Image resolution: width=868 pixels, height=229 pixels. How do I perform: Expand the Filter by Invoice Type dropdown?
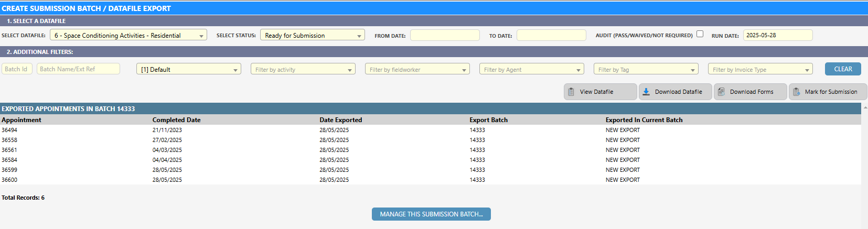(760, 69)
